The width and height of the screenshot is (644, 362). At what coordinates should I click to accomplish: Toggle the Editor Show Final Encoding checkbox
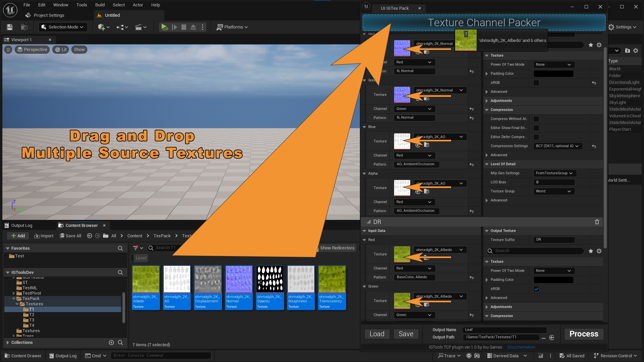pos(536,128)
